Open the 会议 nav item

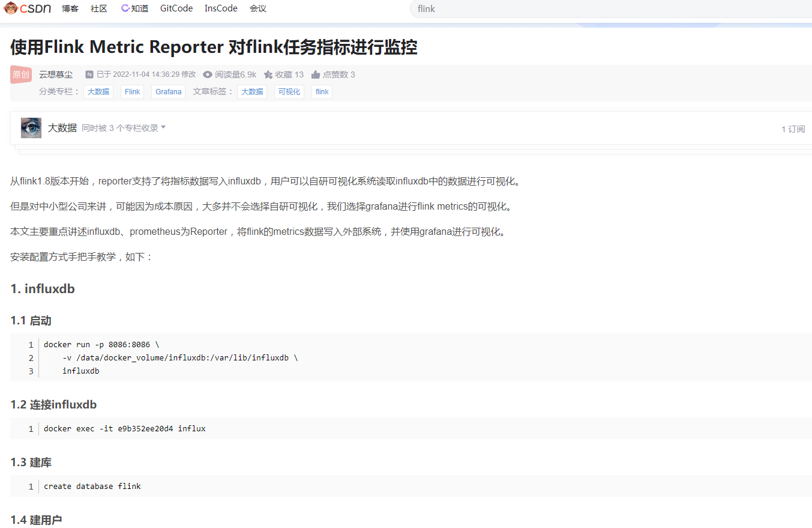point(258,8)
